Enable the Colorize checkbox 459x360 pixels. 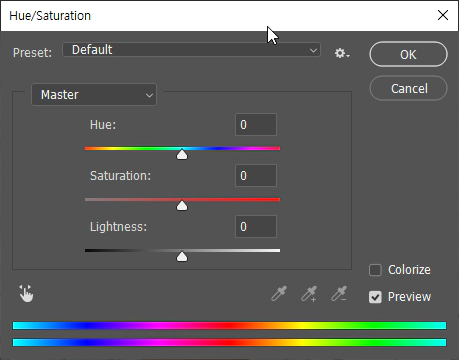(x=375, y=270)
